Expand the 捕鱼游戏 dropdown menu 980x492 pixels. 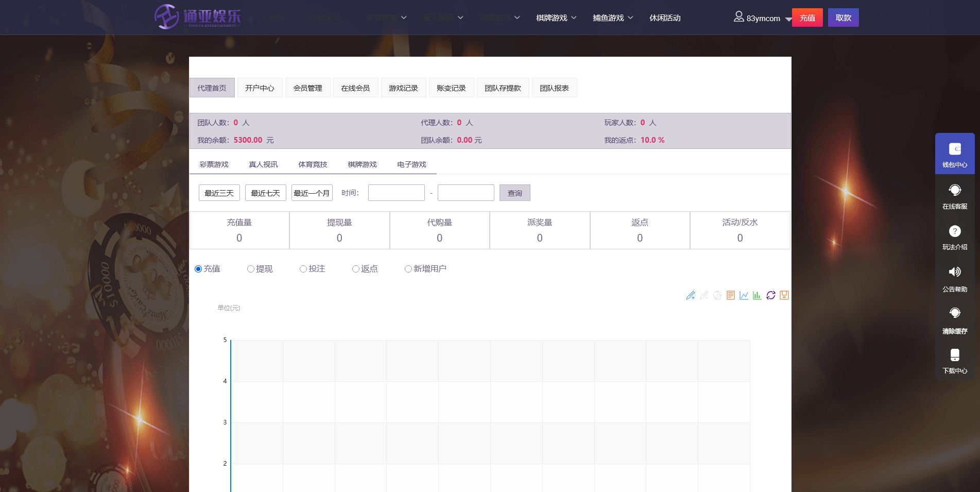coord(613,18)
